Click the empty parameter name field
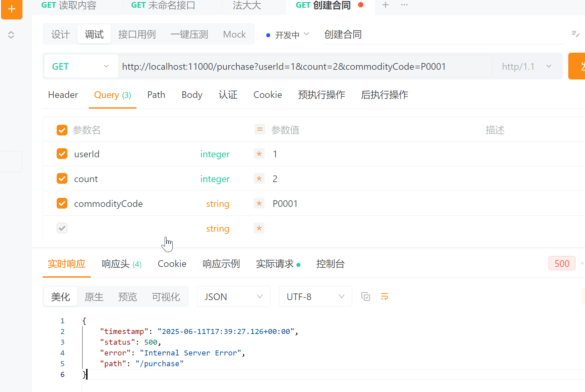 [x=134, y=228]
